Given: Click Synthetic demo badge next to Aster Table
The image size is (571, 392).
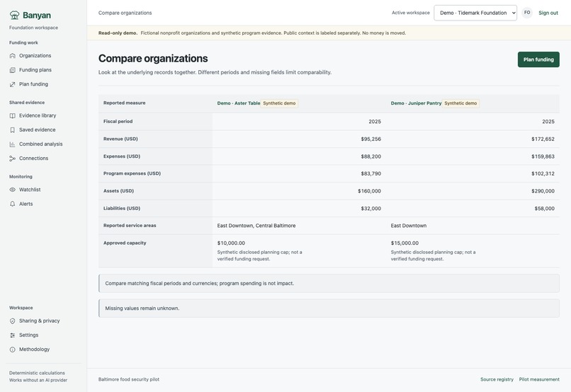Looking at the screenshot, I should 279,103.
